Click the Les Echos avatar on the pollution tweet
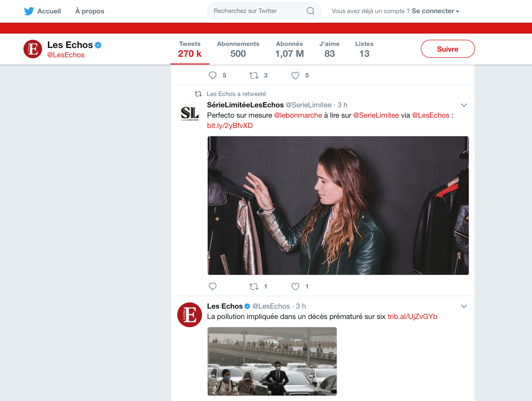 [190, 315]
